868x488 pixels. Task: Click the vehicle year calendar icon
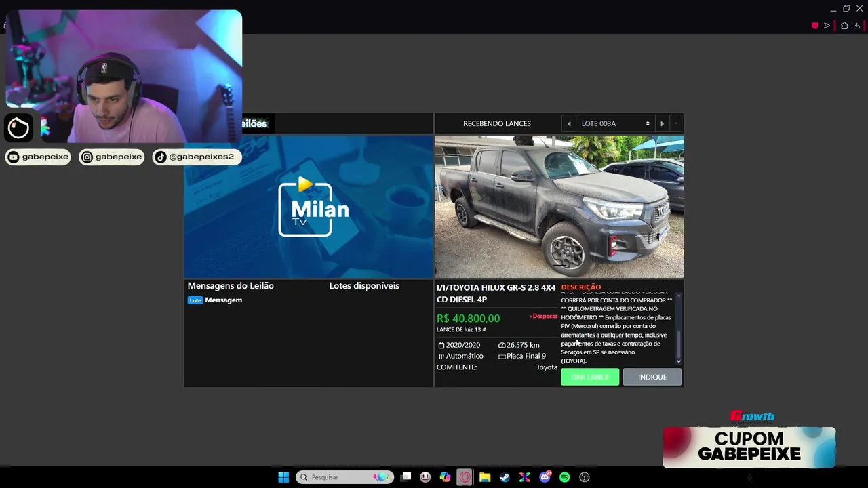(441, 346)
